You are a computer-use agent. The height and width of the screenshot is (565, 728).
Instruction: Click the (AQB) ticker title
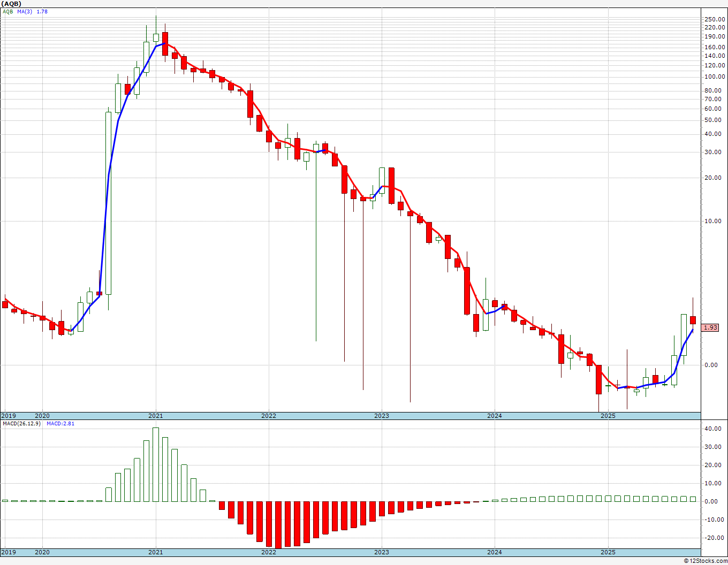12,4
